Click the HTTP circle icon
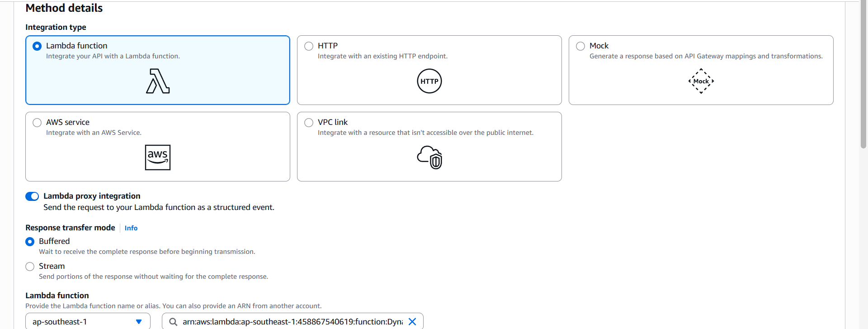Image resolution: width=868 pixels, height=329 pixels. coord(429,81)
